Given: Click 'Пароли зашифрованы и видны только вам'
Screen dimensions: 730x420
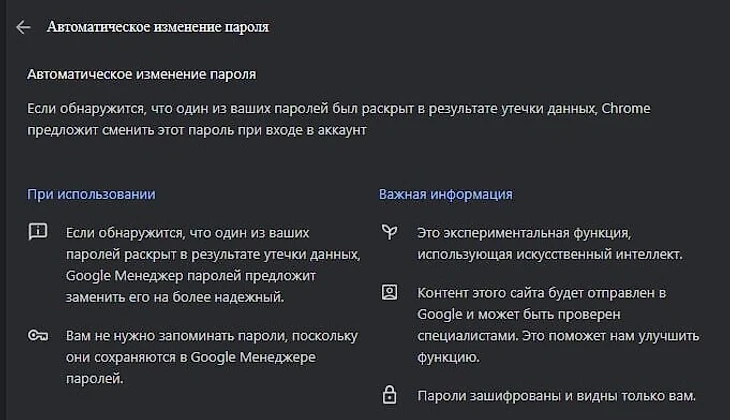Looking at the screenshot, I should 555,396.
